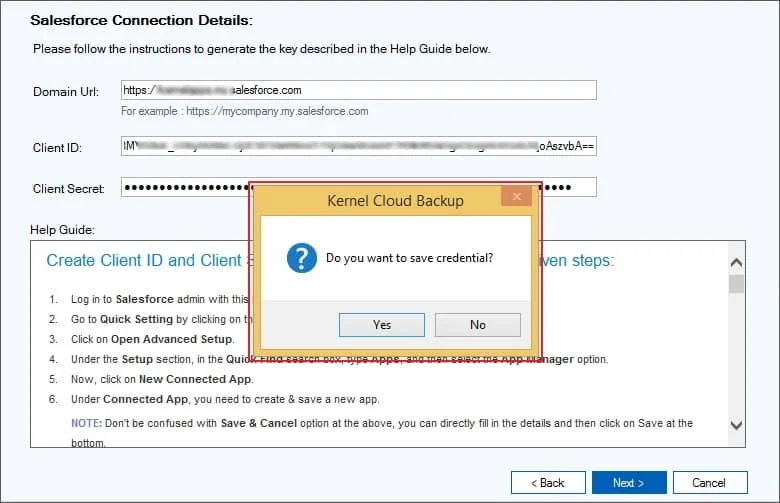Click step 2 'Go to Quick Setting'

(x=162, y=319)
